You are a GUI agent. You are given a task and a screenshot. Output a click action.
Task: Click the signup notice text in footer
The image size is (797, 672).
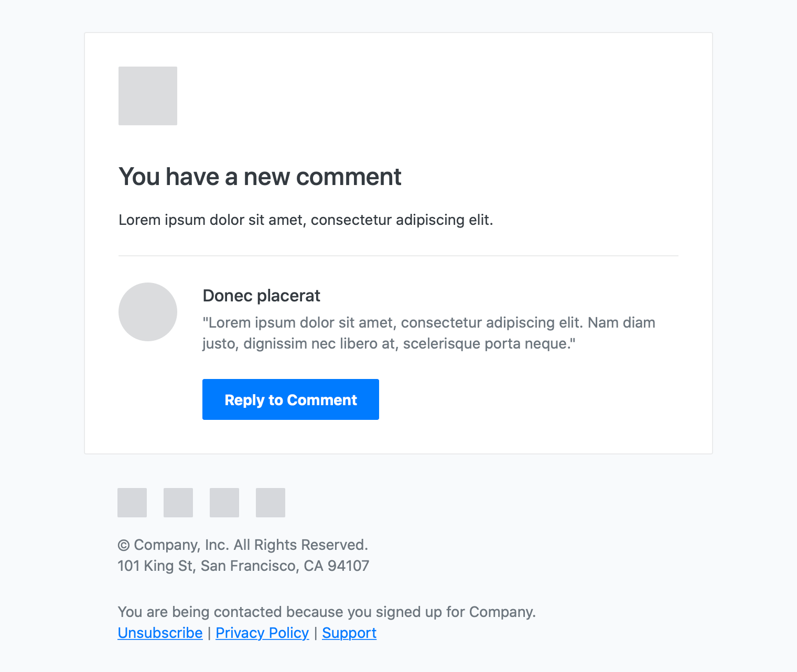(327, 612)
